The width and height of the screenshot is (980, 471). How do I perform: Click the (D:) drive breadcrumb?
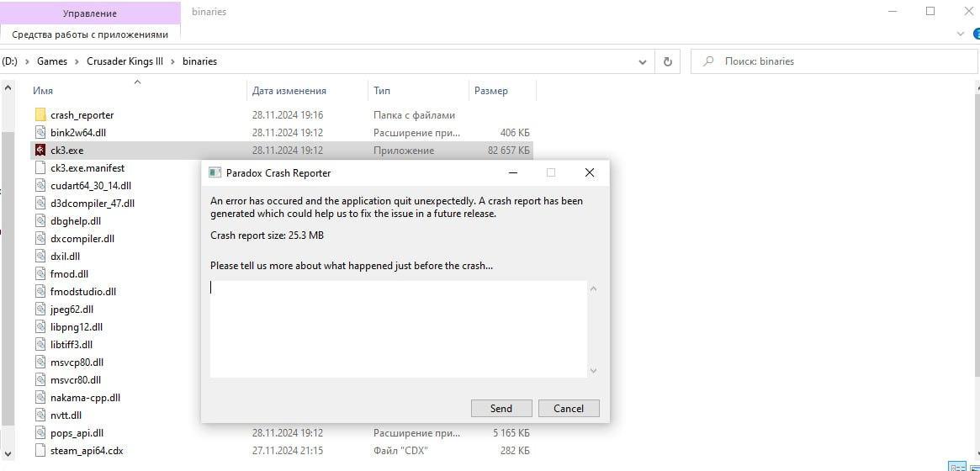[9, 61]
